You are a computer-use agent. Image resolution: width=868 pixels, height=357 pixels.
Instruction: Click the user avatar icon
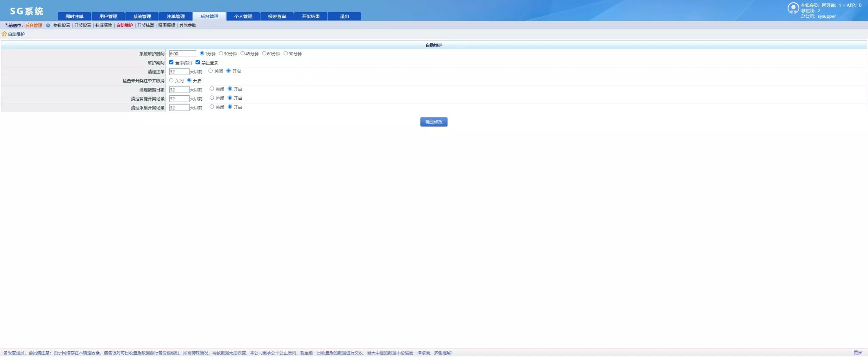[793, 8]
